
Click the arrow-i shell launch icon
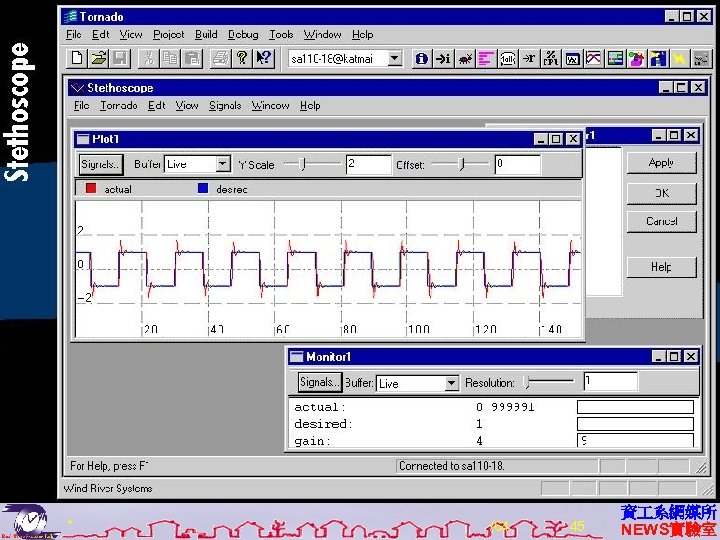pos(443,58)
